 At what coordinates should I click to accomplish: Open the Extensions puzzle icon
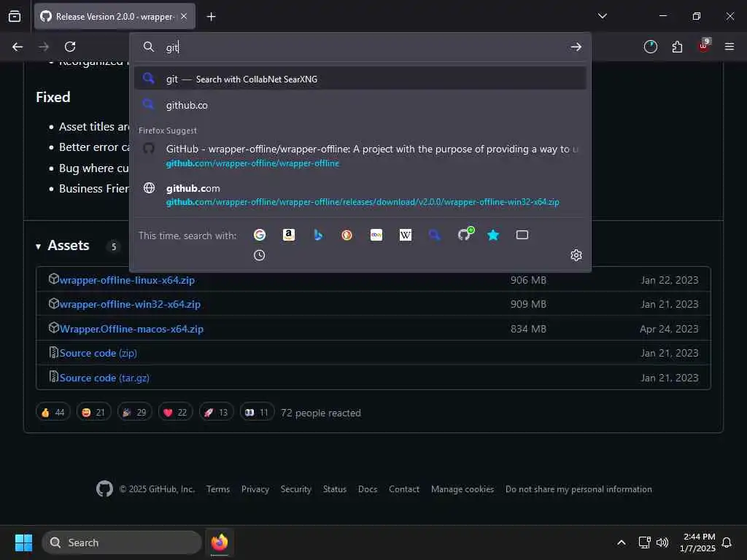(x=677, y=47)
